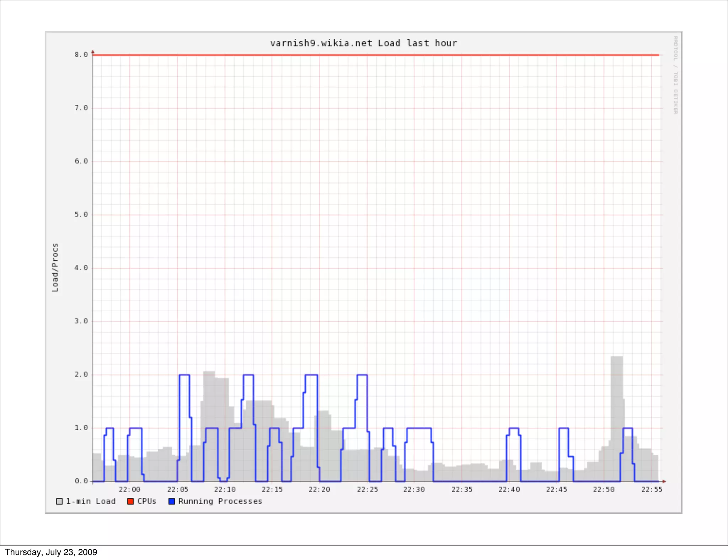Click the red arrow at right end of x-axis
The width and height of the screenshot is (728, 560).
(x=664, y=481)
